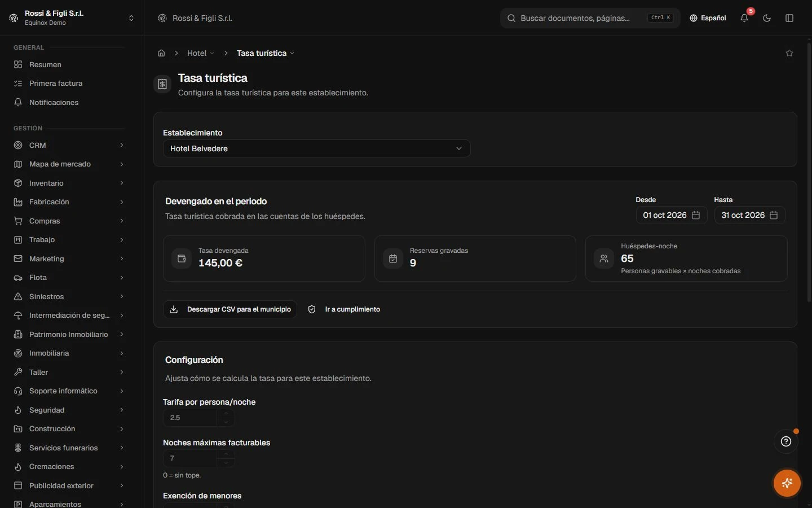Screen dimensions: 812x508
Task: Expand the Fabricación sidebar section
Action: [69, 202]
